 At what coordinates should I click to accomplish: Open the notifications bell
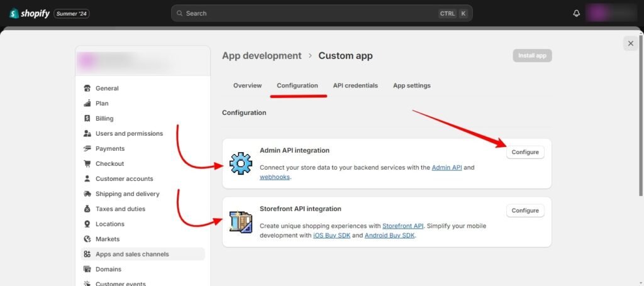click(x=577, y=14)
